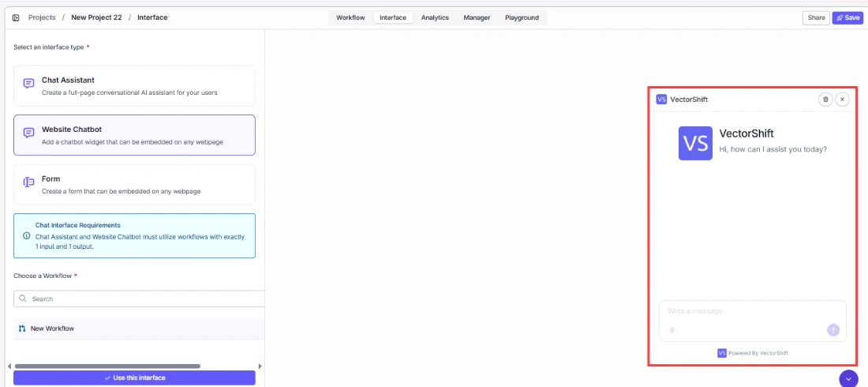The image size is (868, 387).
Task: Open New Project 22 breadcrumb
Action: (95, 17)
